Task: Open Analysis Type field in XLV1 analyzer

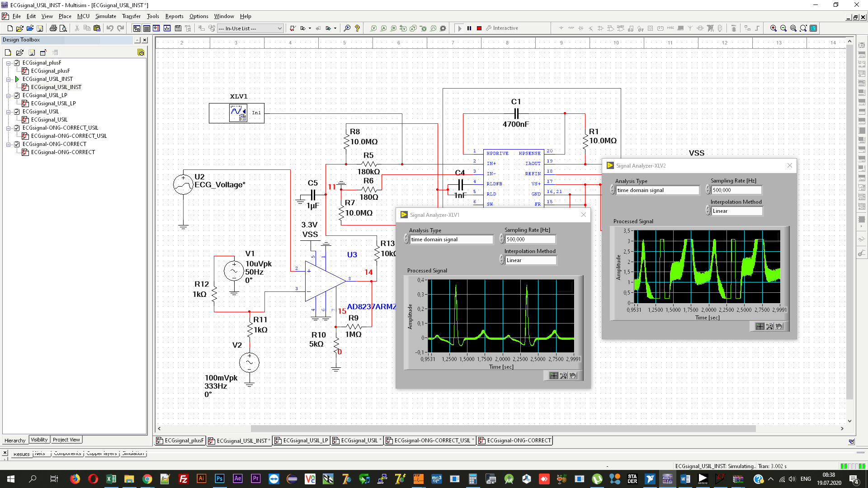Action: [x=451, y=239]
